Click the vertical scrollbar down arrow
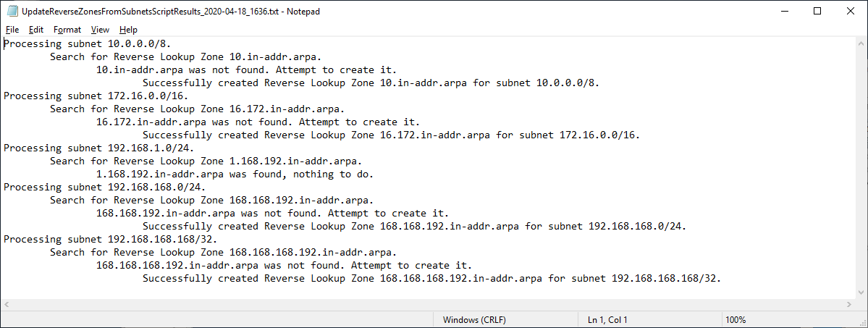 [x=859, y=293]
